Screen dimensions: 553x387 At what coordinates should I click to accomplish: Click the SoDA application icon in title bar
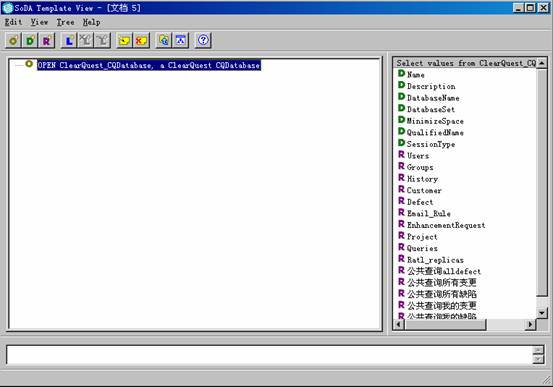tap(7, 8)
